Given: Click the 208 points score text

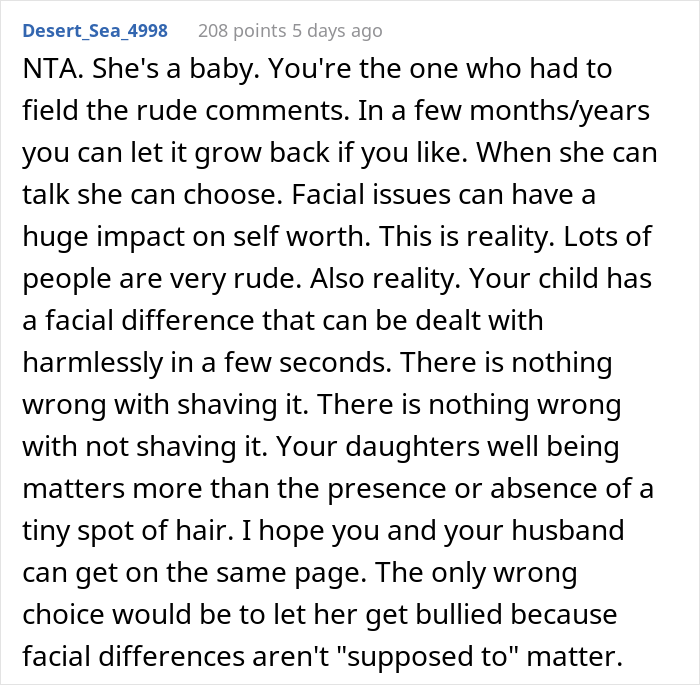Looking at the screenshot, I should [242, 31].
